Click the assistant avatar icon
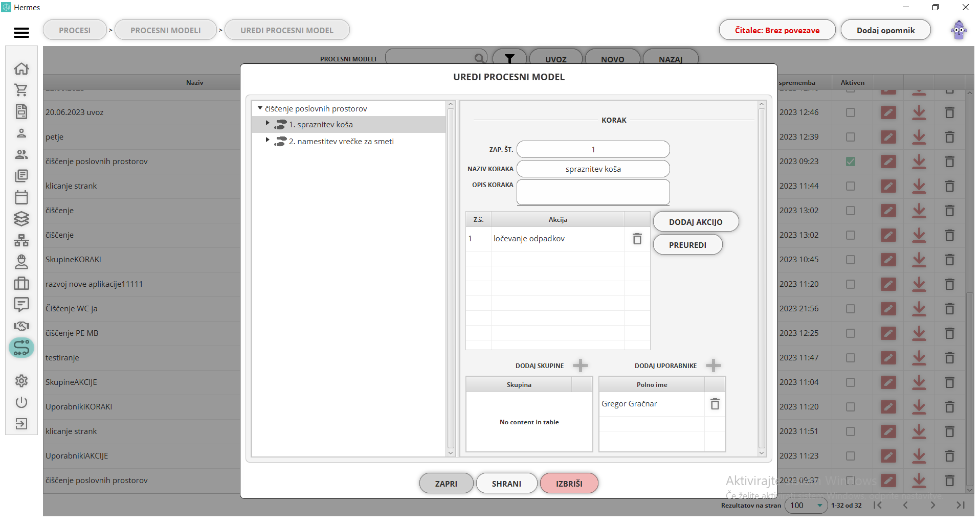 pyautogui.click(x=959, y=30)
